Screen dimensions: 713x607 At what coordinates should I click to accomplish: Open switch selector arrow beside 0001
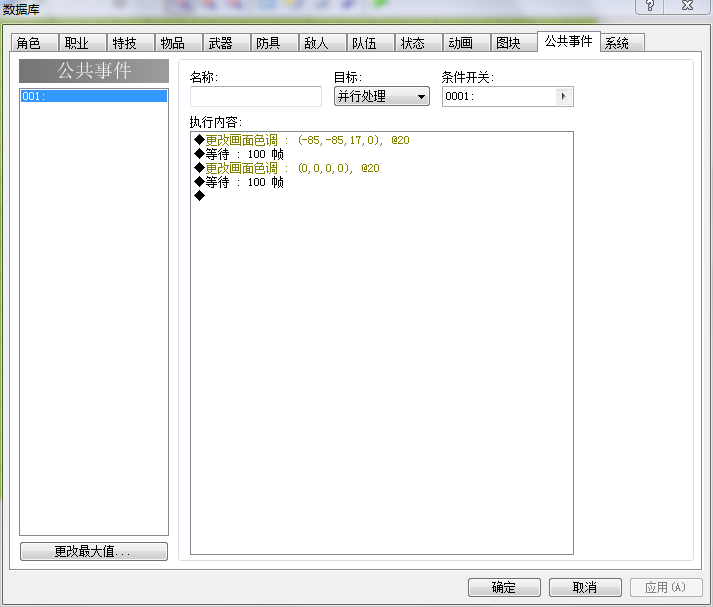[x=564, y=96]
